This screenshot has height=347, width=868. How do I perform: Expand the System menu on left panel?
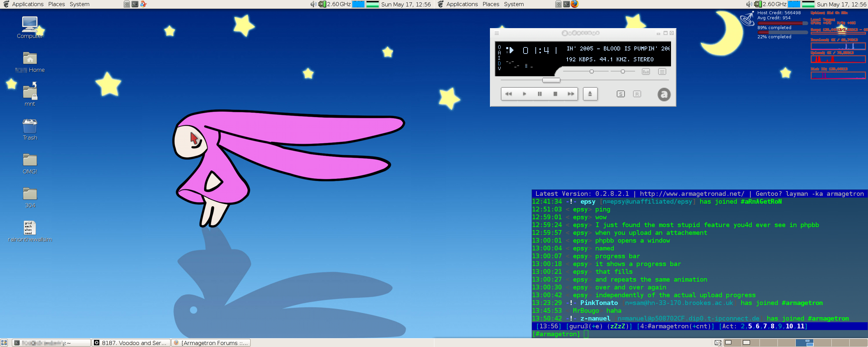79,4
